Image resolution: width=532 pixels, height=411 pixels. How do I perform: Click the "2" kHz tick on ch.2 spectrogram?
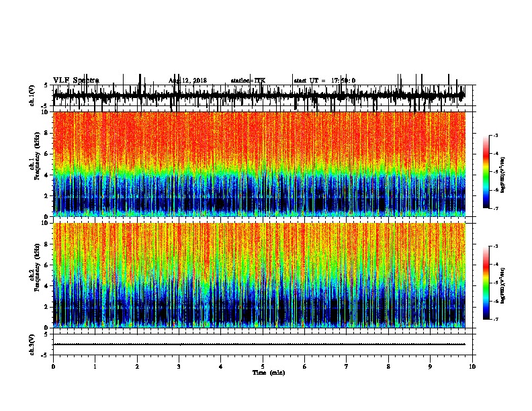click(47, 307)
